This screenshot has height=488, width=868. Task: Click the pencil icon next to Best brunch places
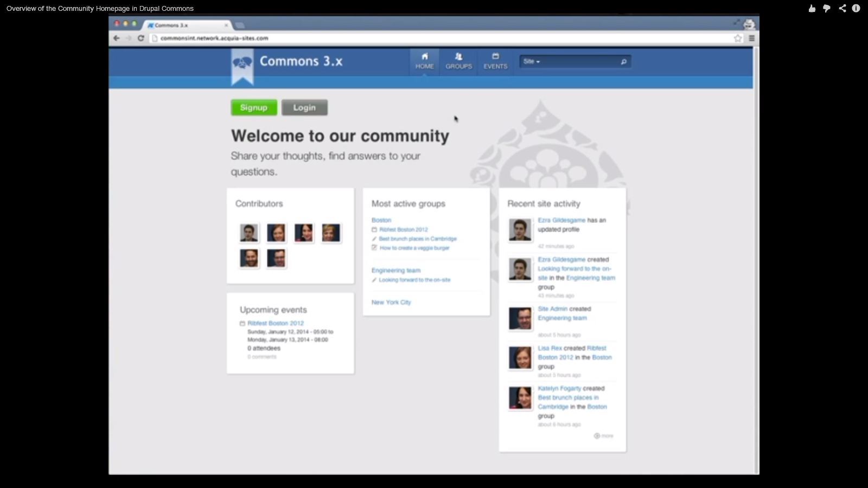(x=375, y=239)
